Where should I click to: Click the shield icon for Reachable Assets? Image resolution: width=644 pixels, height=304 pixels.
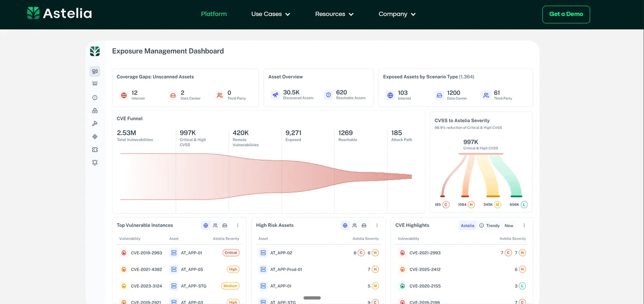pyautogui.click(x=328, y=95)
